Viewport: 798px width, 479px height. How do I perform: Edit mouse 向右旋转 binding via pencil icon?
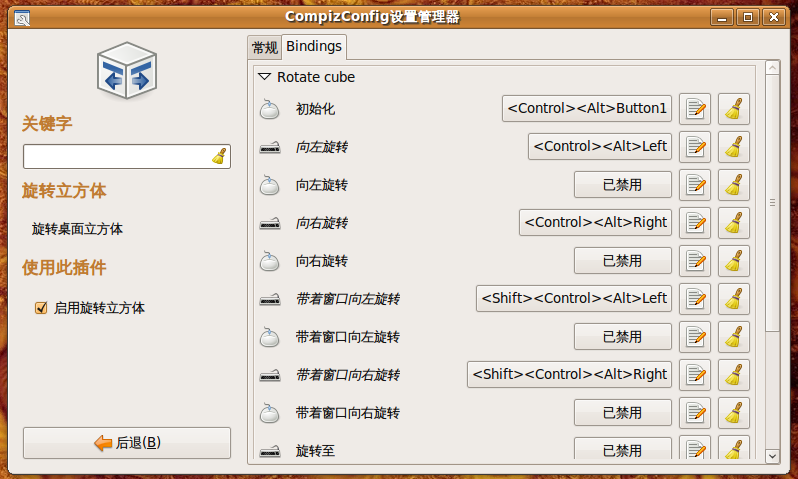695,261
